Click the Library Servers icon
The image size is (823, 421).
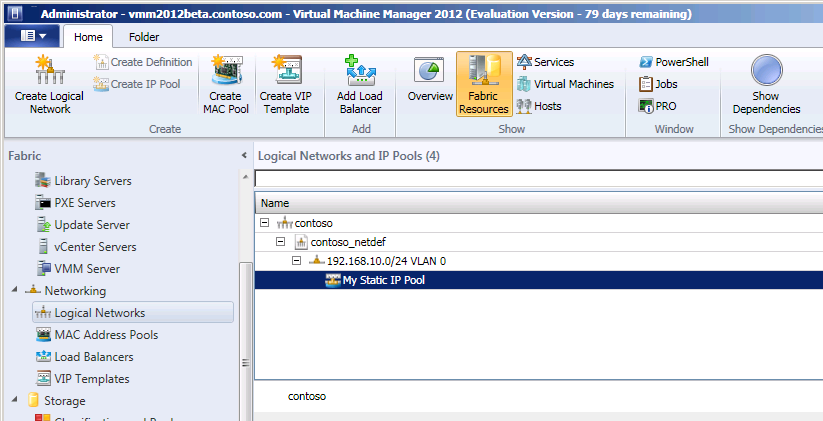tap(43, 181)
